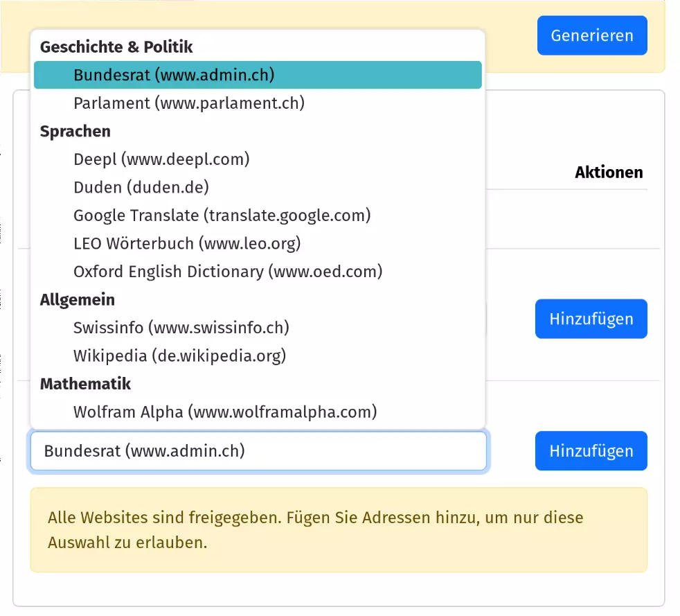Image resolution: width=680 pixels, height=616 pixels.
Task: Click the Geschichte & Politik group header
Action: tap(116, 47)
